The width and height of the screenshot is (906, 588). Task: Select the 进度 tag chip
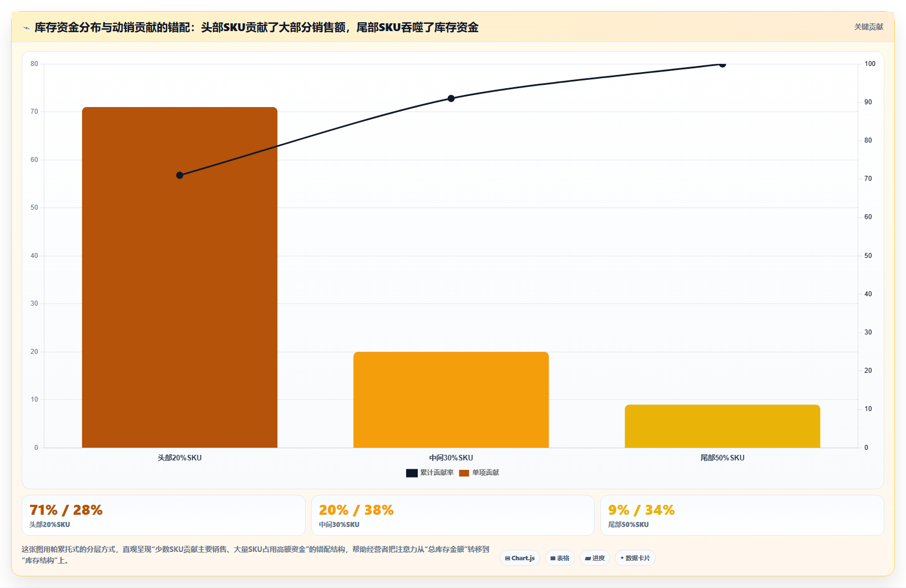[595, 558]
